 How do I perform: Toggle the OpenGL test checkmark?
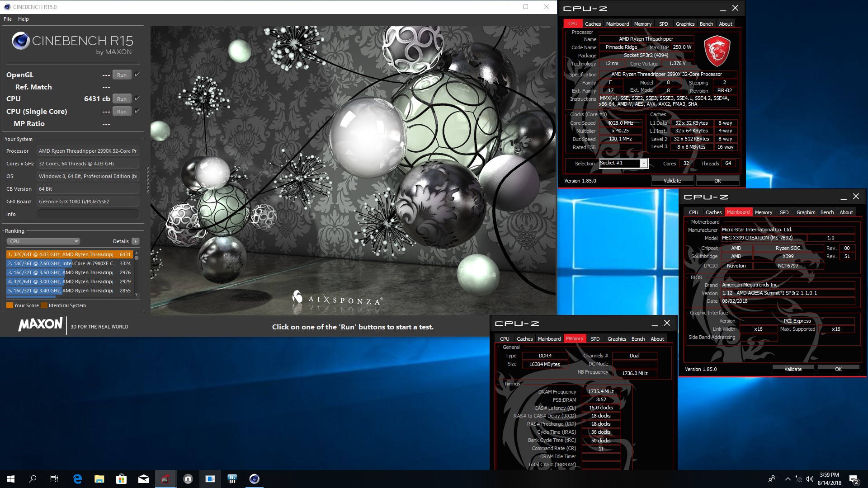137,74
